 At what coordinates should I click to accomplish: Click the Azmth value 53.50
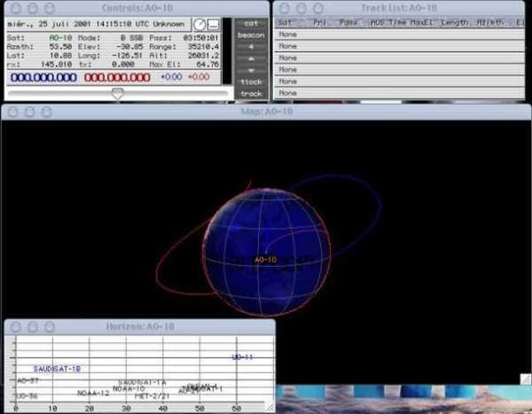click(61, 46)
